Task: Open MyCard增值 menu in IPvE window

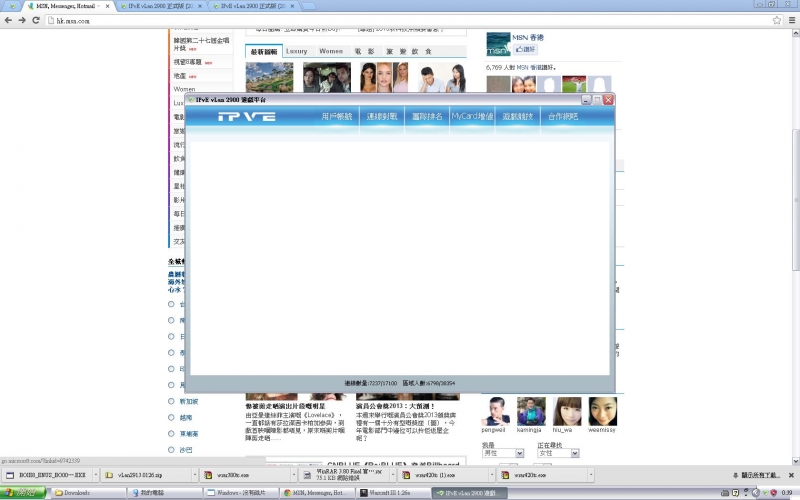Action: click(x=472, y=117)
